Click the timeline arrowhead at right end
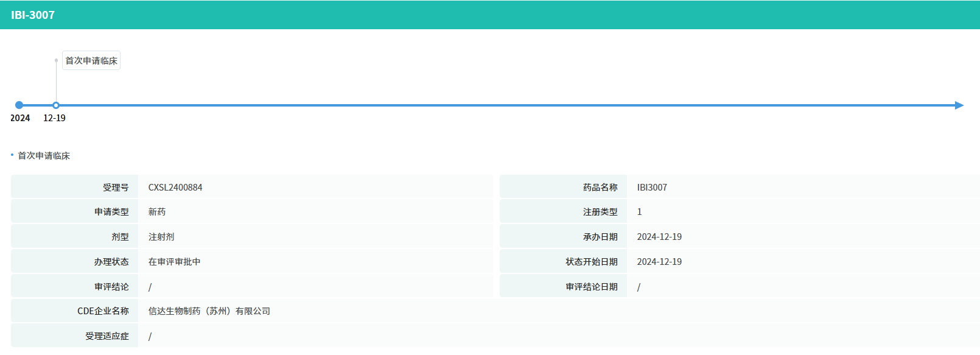The height and width of the screenshot is (355, 980). 959,105
